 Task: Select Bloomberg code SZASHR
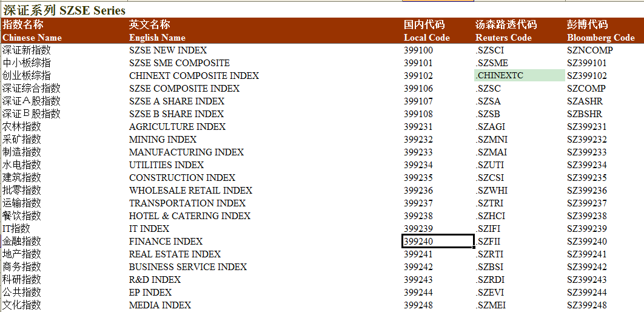tap(585, 101)
